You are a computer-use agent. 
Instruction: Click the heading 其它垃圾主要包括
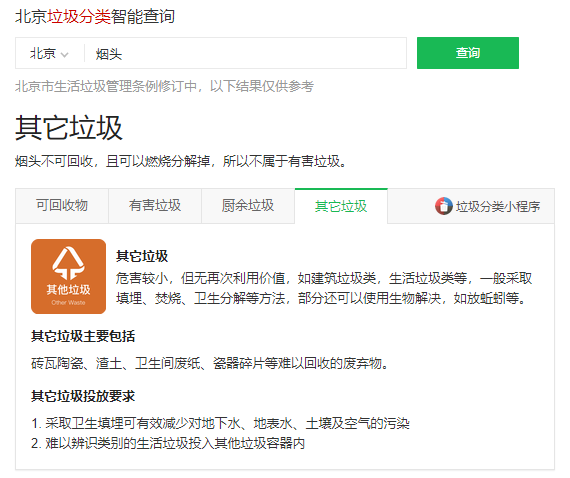click(83, 336)
